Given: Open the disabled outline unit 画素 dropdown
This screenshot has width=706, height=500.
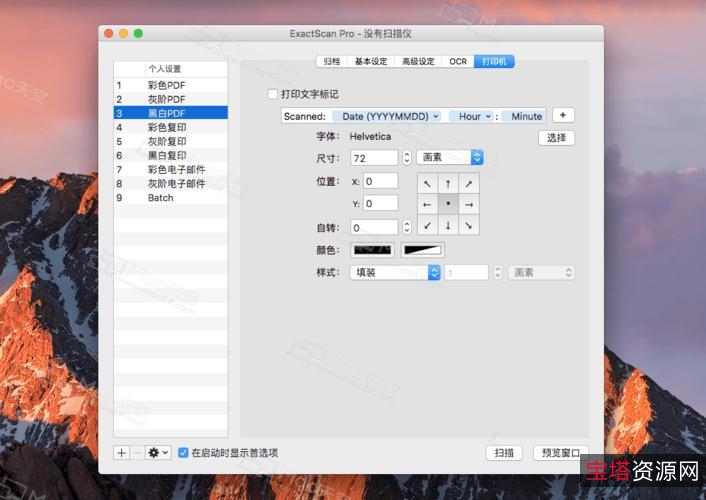Looking at the screenshot, I should [x=541, y=273].
